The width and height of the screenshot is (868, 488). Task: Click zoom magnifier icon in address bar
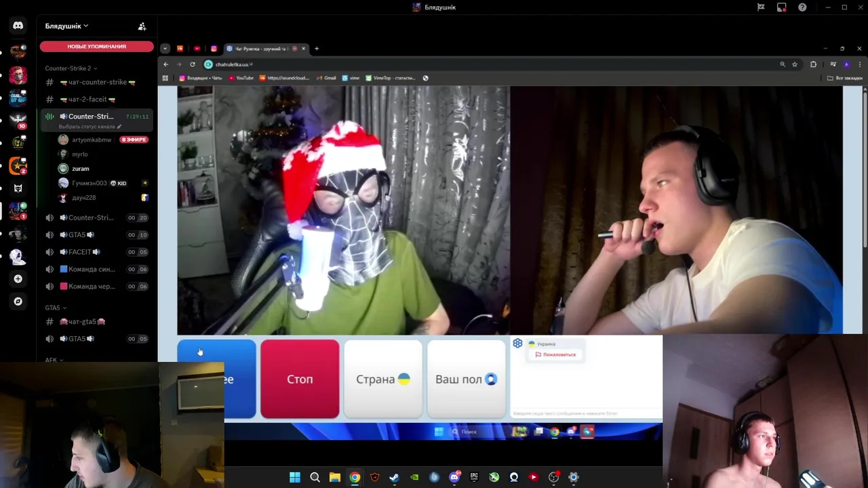click(783, 64)
